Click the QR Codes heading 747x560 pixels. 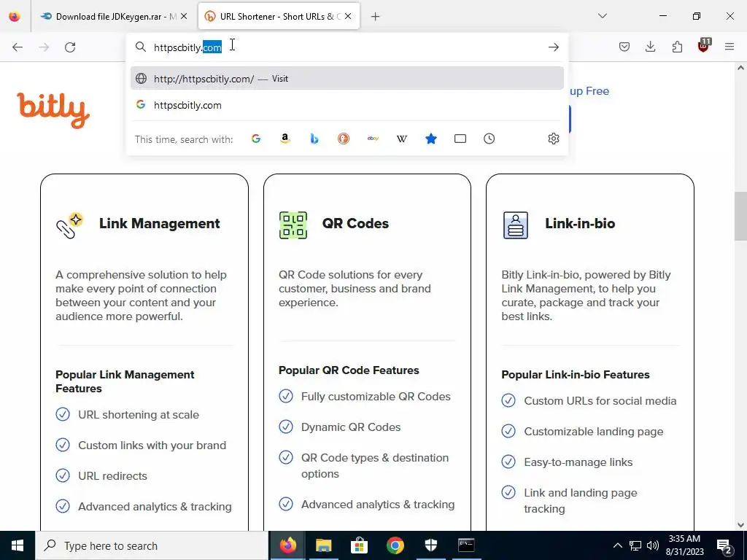(x=355, y=223)
